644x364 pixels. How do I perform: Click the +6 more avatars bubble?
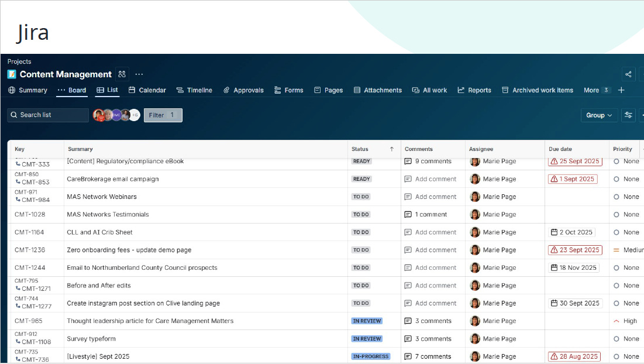point(135,115)
